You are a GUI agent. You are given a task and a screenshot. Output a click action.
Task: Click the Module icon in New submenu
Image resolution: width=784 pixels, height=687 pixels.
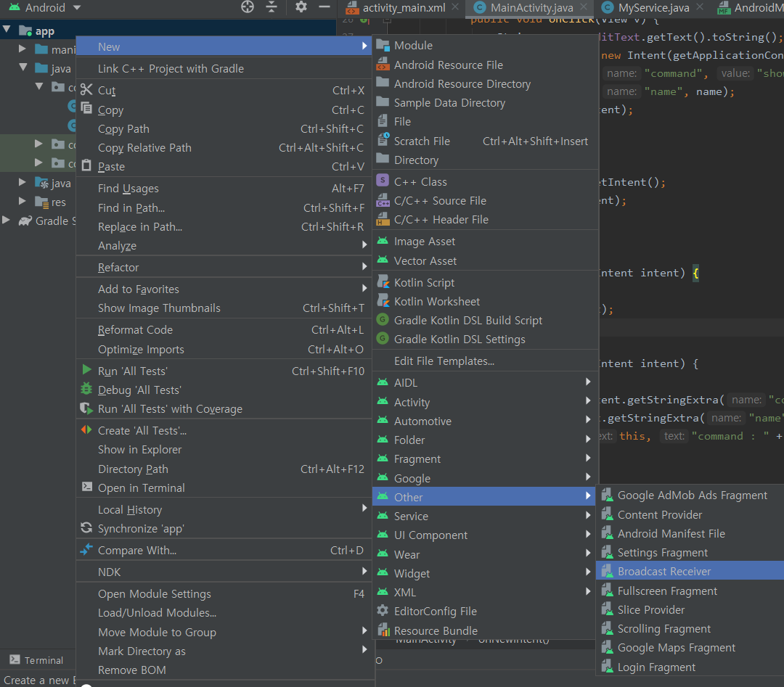pyautogui.click(x=383, y=45)
